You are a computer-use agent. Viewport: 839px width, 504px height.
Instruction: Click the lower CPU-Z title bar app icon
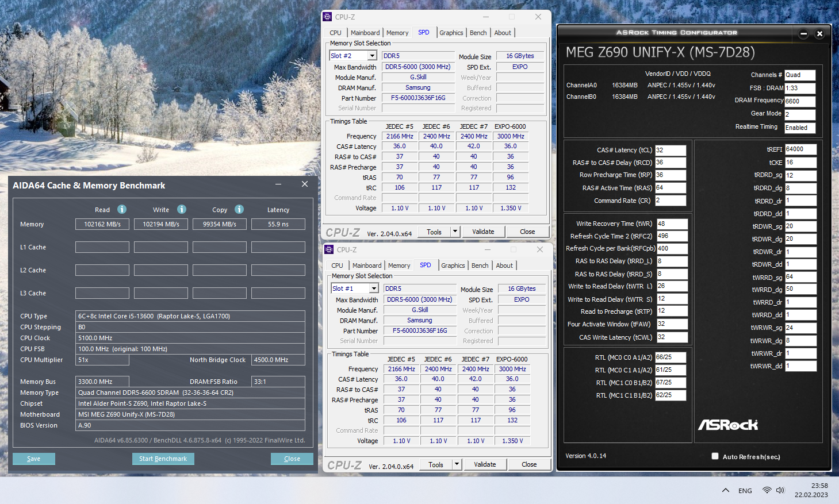coord(329,249)
